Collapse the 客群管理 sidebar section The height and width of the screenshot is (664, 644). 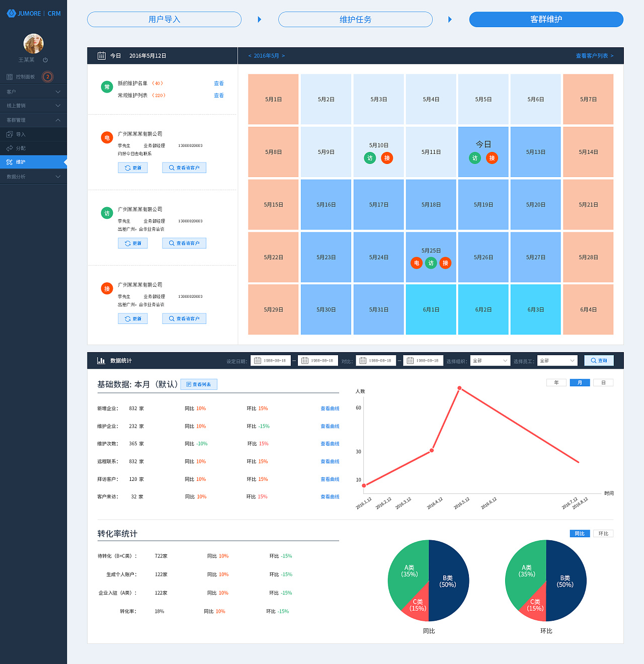click(33, 120)
